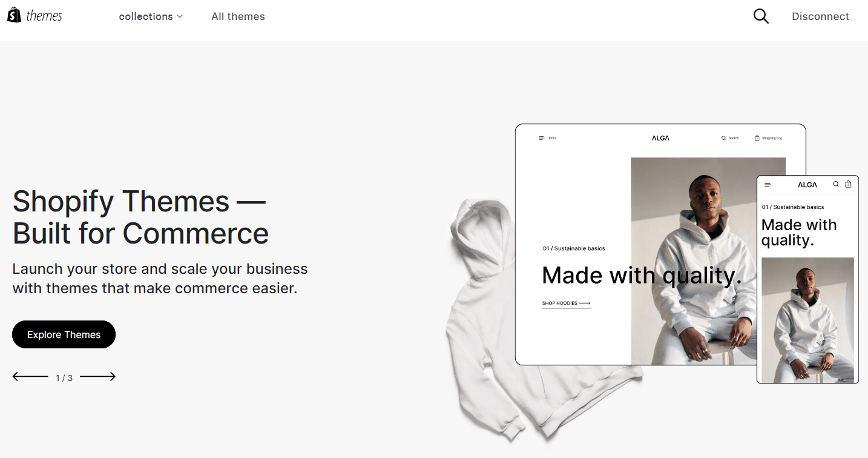Select the mobile theme preview thumbnail
This screenshot has width=868, height=458.
coord(807,279)
